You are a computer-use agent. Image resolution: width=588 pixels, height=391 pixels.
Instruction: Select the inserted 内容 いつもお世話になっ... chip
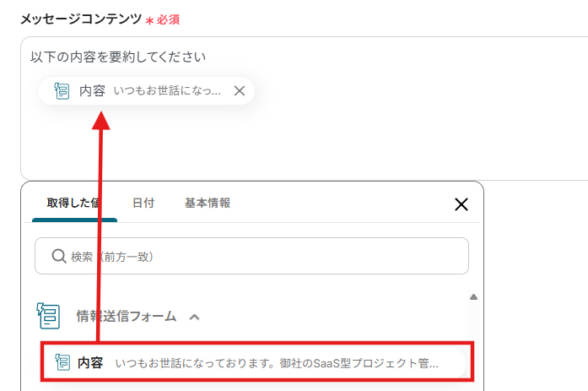146,91
